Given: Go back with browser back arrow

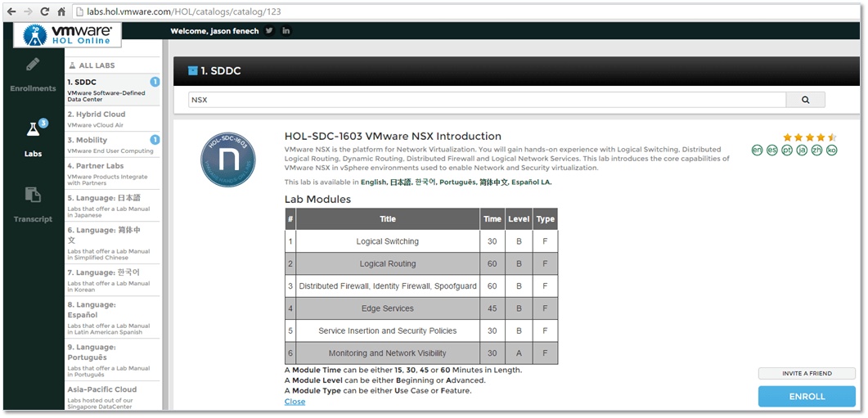Looking at the screenshot, I should (11, 11).
